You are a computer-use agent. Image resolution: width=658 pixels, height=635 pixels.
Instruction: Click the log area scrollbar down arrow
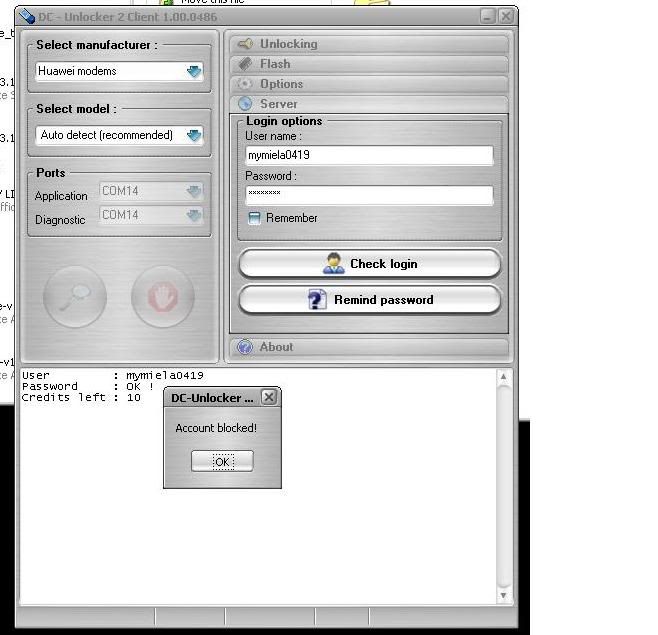tap(504, 595)
